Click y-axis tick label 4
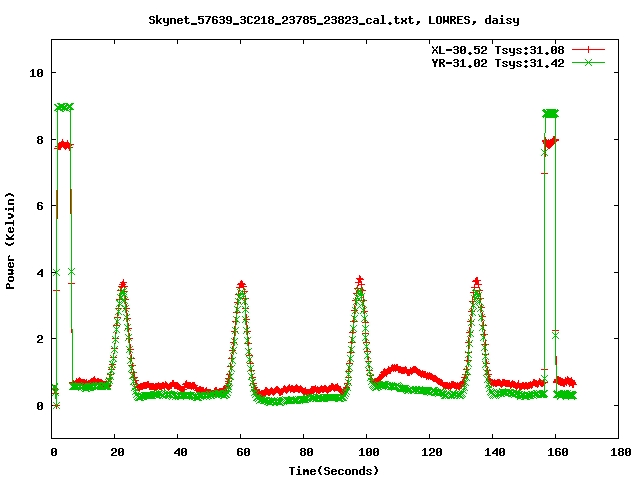 [40, 273]
